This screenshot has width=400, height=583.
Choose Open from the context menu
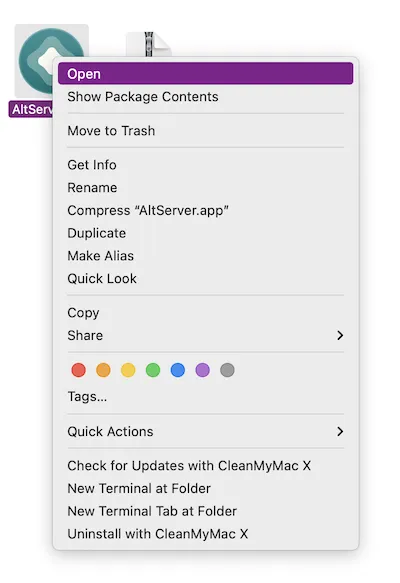click(x=206, y=74)
